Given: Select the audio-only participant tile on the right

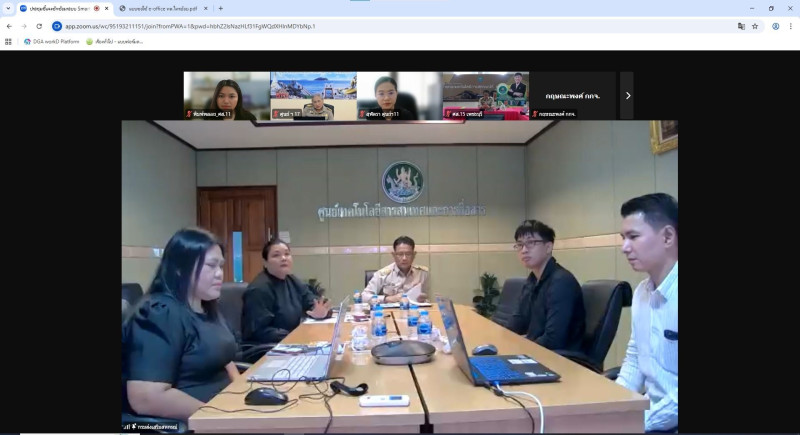Looking at the screenshot, I should coord(573,95).
